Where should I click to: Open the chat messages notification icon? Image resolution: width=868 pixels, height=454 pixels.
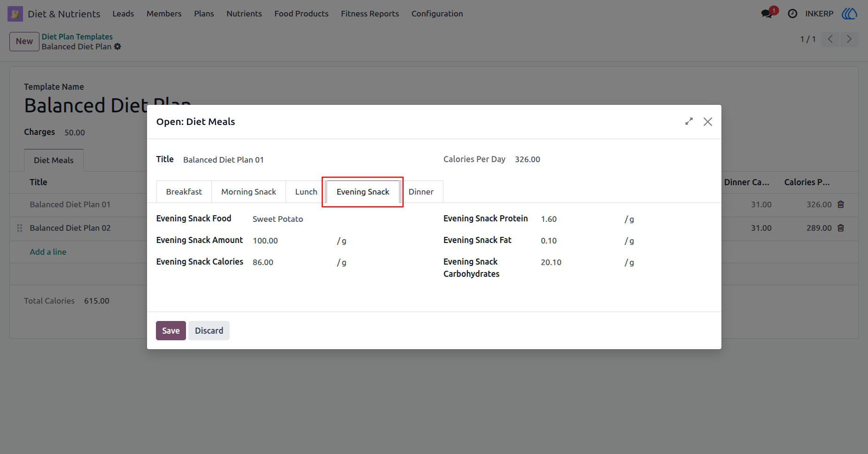tap(767, 14)
